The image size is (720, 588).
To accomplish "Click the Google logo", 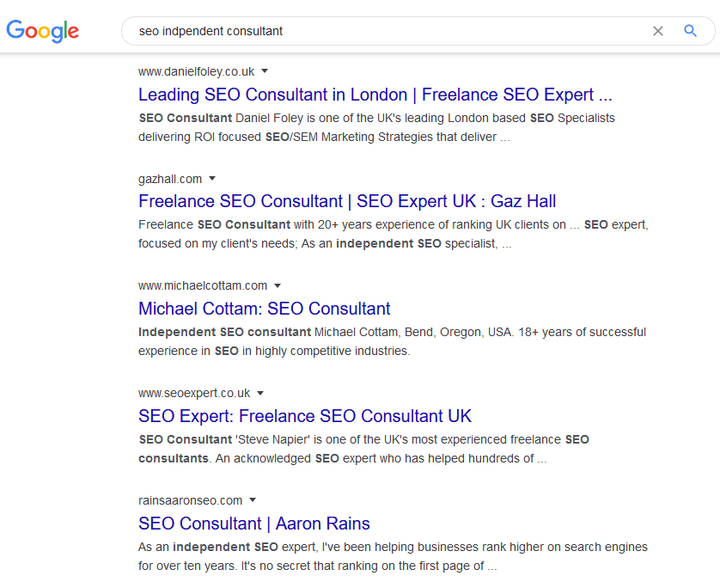I will (x=43, y=31).
